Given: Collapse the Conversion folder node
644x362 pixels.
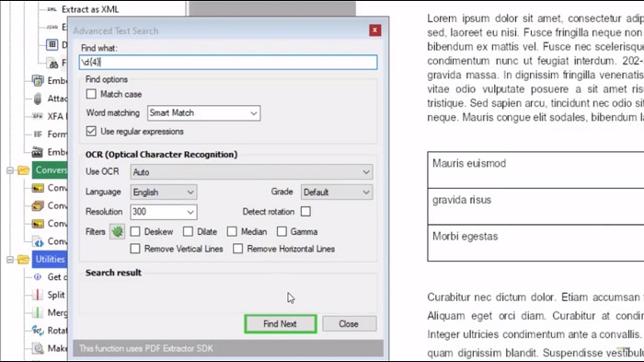Looking at the screenshot, I should point(10,169).
